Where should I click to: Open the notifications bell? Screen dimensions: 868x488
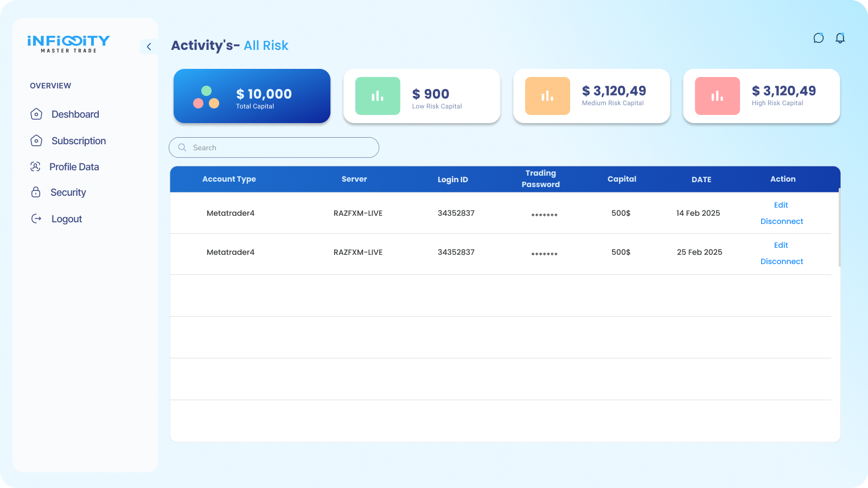point(840,38)
